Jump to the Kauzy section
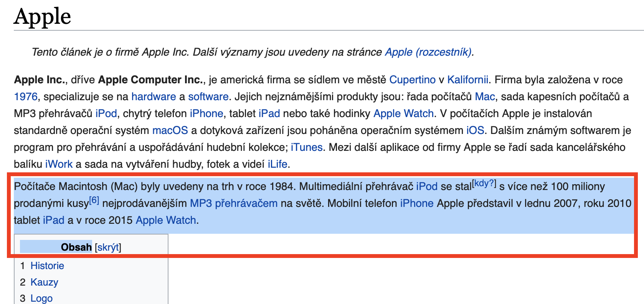 (x=45, y=282)
